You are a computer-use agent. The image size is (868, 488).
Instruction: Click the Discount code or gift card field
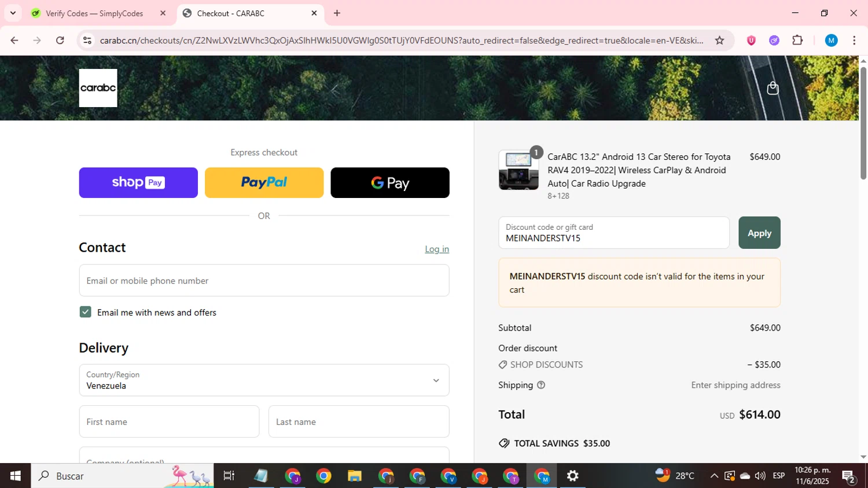pos(614,233)
